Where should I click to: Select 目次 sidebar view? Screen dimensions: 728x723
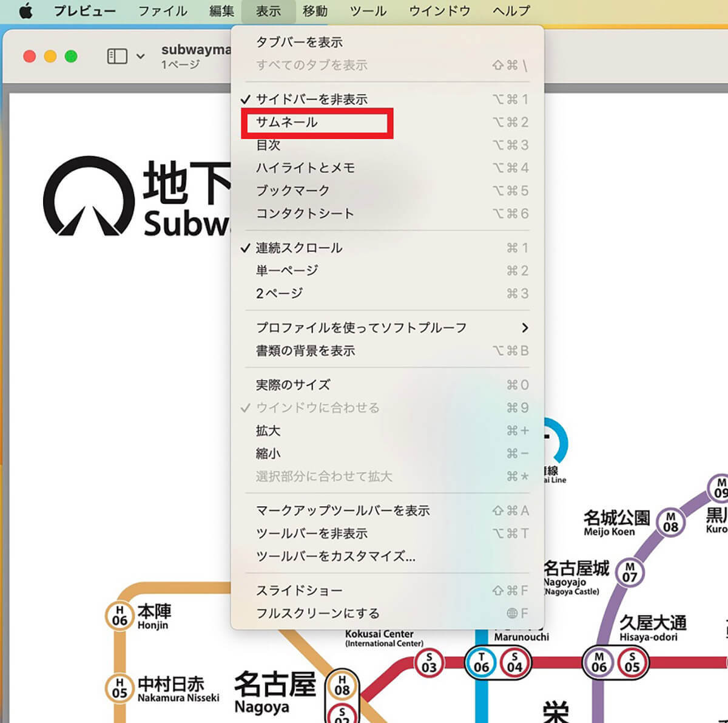click(x=387, y=144)
